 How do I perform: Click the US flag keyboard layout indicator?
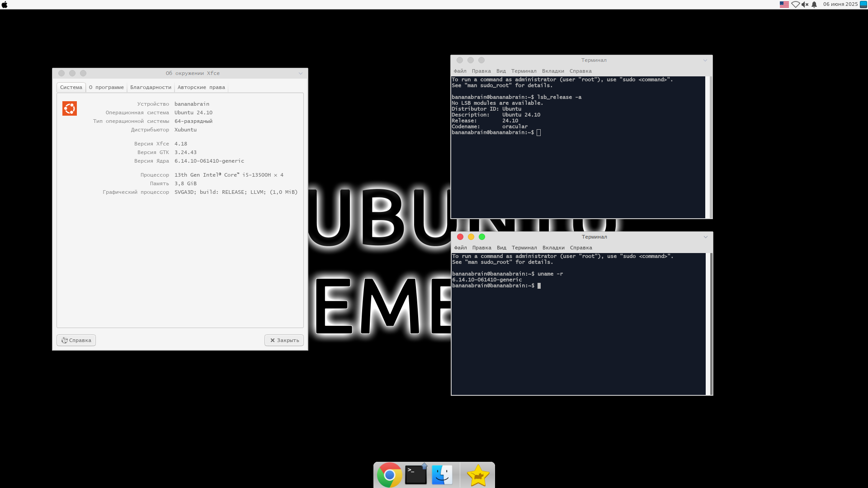(784, 5)
